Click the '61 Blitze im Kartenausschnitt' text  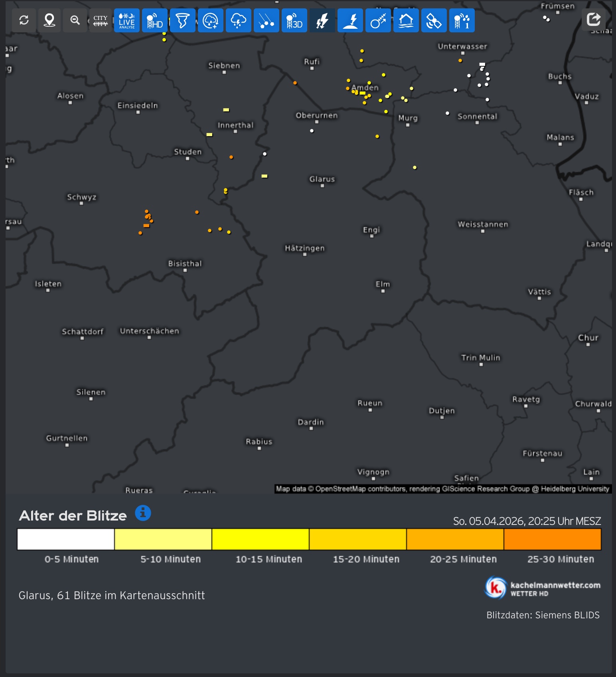[x=131, y=596]
